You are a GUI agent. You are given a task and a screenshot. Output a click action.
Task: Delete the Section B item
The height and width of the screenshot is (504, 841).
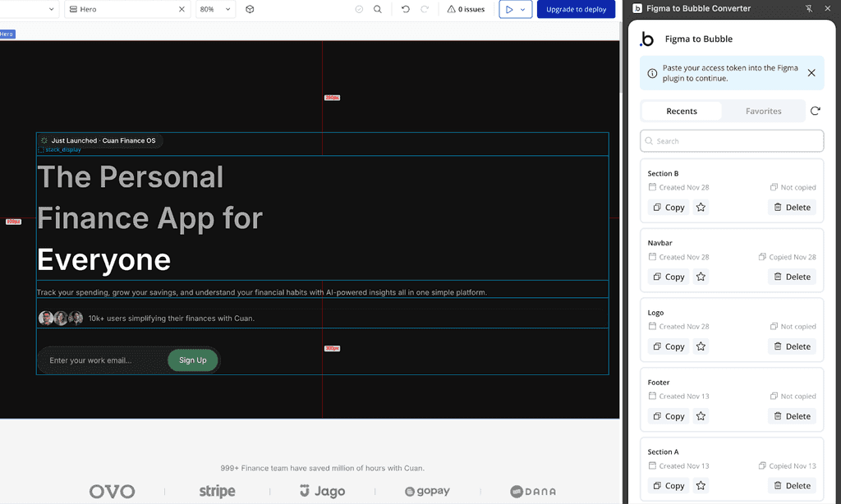coord(792,207)
